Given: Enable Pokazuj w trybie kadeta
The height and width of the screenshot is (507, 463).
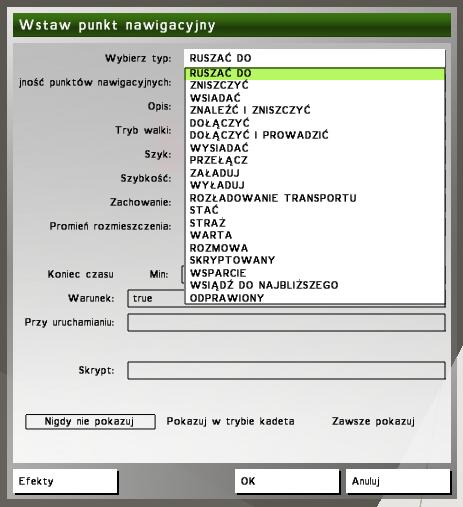Looking at the screenshot, I should 230,422.
